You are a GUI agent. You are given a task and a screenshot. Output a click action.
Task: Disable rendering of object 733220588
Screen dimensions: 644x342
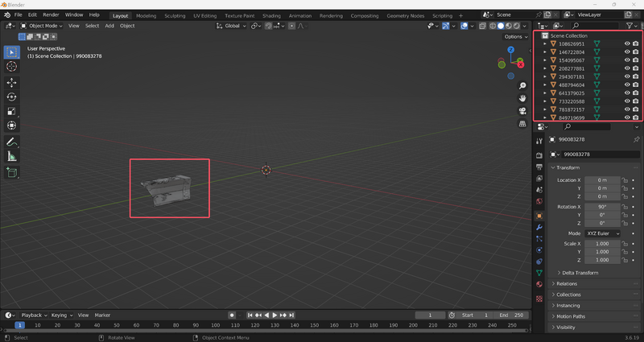[x=636, y=101]
